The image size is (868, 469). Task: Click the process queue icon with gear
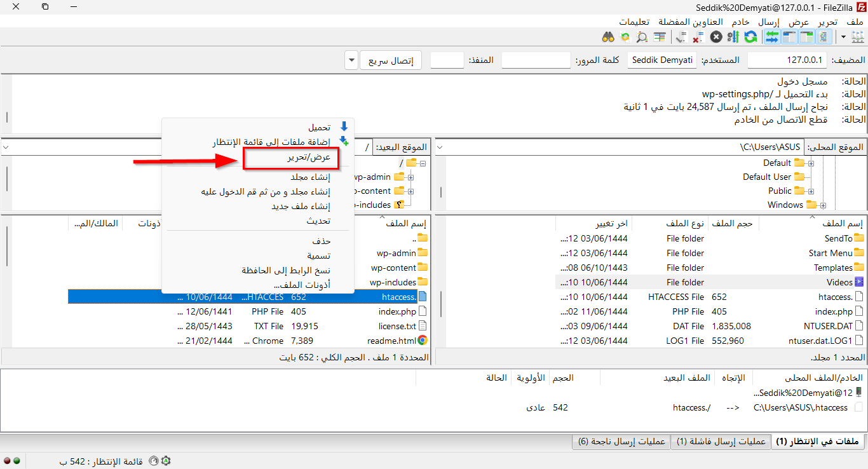[x=733, y=37]
